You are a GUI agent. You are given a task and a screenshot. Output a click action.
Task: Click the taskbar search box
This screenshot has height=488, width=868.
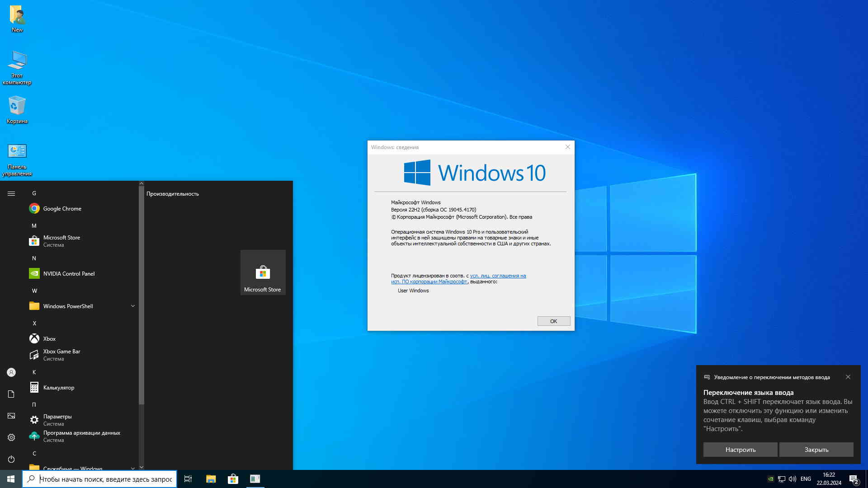click(105, 479)
